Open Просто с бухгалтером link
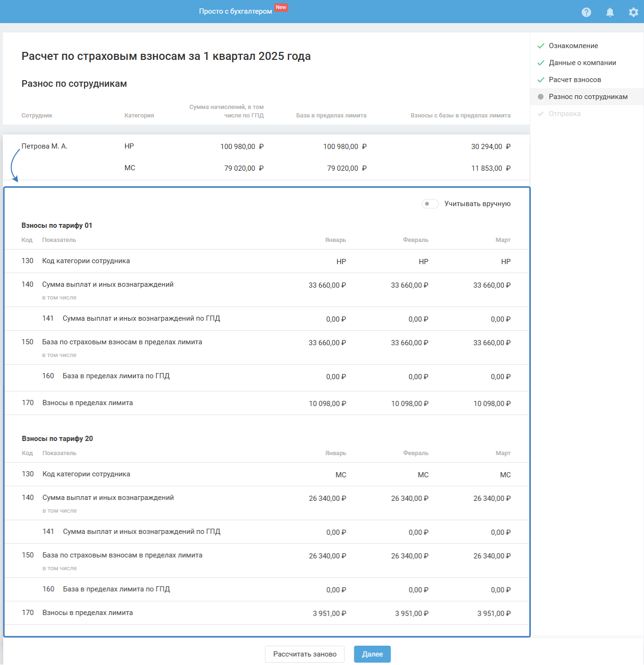This screenshot has height=665, width=644. 235,11
